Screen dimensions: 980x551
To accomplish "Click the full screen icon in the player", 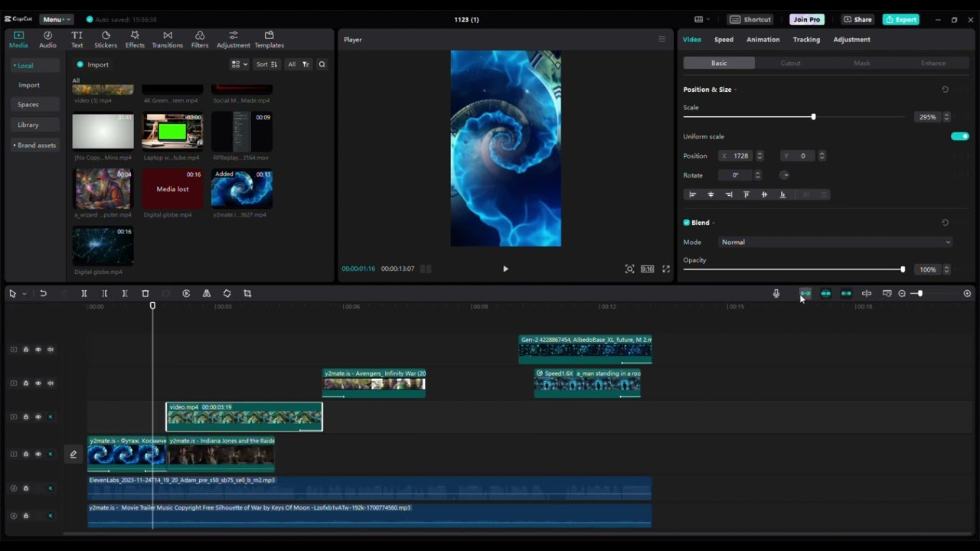I will pos(666,269).
